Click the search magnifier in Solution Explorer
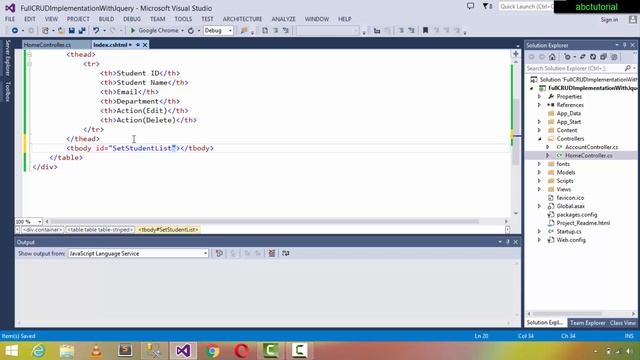The width and height of the screenshot is (640, 360). (628, 68)
